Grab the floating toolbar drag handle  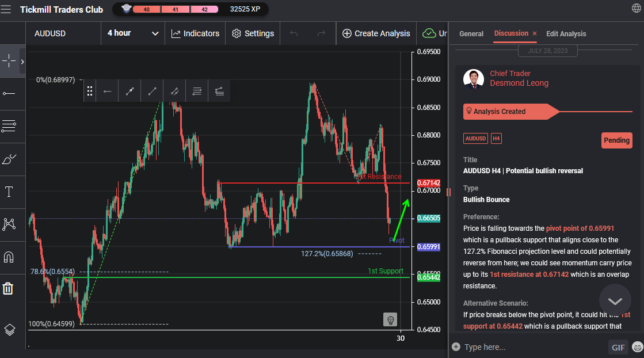(90, 91)
